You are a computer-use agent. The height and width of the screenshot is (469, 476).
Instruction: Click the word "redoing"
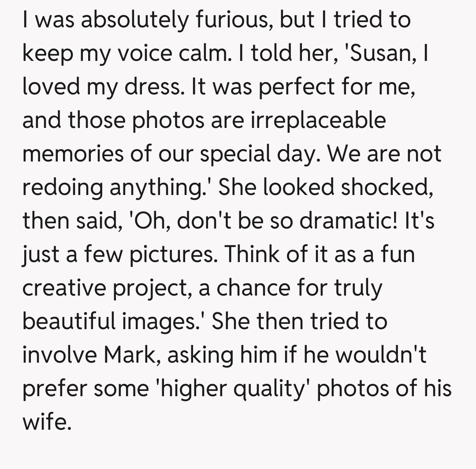click(62, 188)
